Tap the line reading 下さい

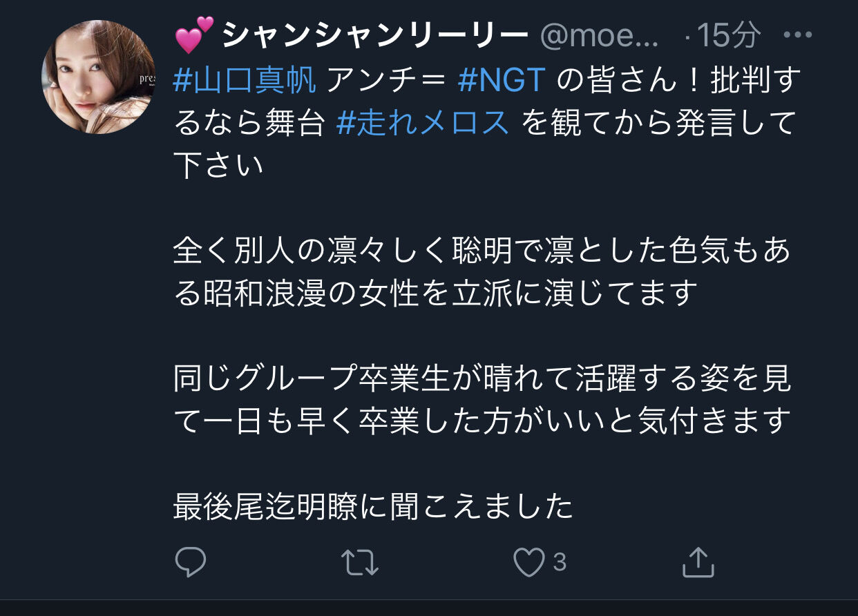219,166
